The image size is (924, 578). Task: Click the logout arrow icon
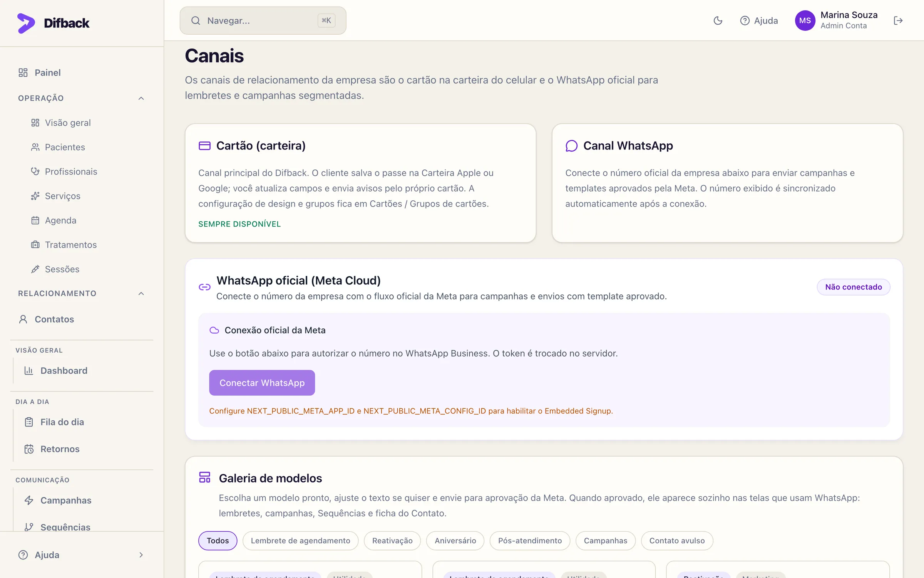pos(898,20)
